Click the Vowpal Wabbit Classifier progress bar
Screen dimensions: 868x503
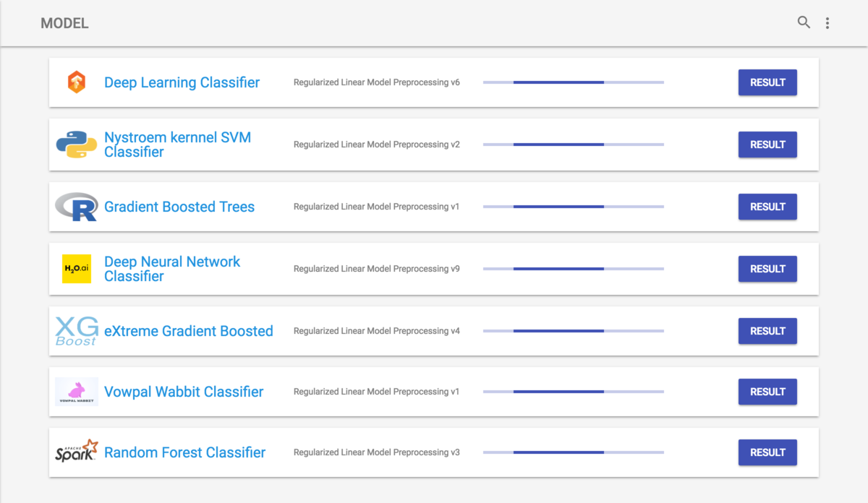click(574, 392)
